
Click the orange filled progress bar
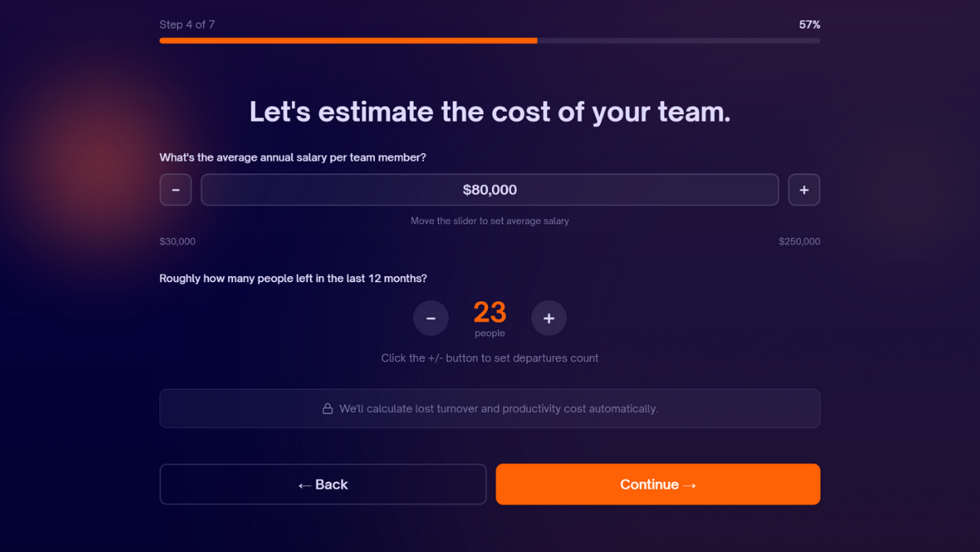tap(348, 40)
